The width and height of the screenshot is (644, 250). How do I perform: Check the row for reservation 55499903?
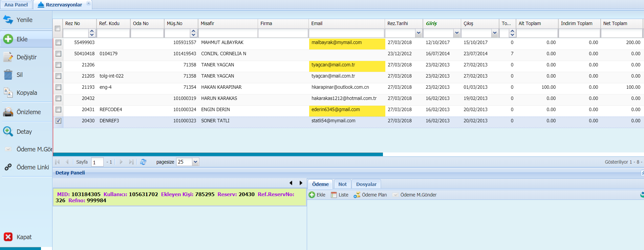(x=58, y=42)
